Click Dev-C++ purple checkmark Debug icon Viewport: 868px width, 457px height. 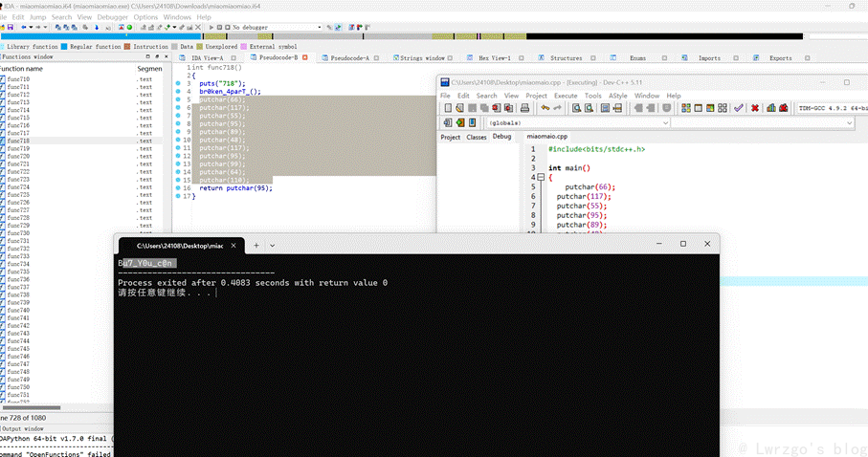[739, 108]
